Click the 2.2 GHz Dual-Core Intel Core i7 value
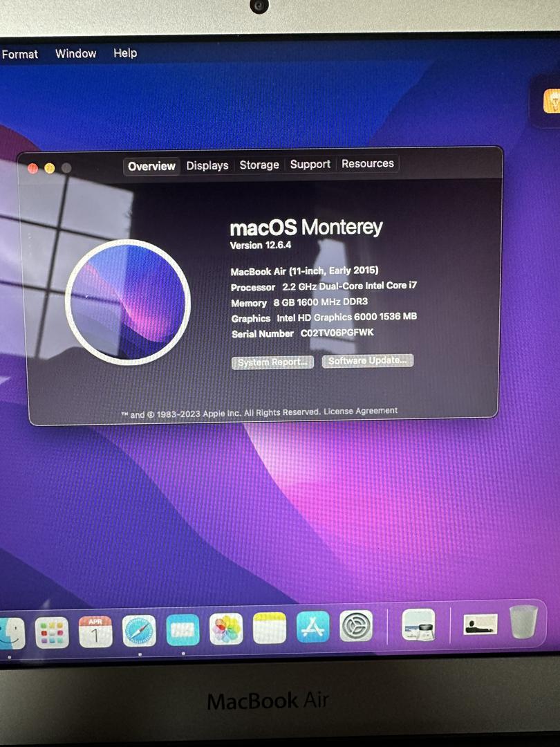Viewport: 560px width, 747px height. [x=350, y=286]
